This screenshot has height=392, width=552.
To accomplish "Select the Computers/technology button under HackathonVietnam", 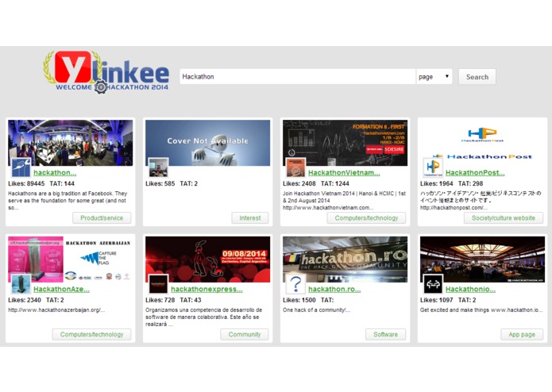I will click(366, 218).
